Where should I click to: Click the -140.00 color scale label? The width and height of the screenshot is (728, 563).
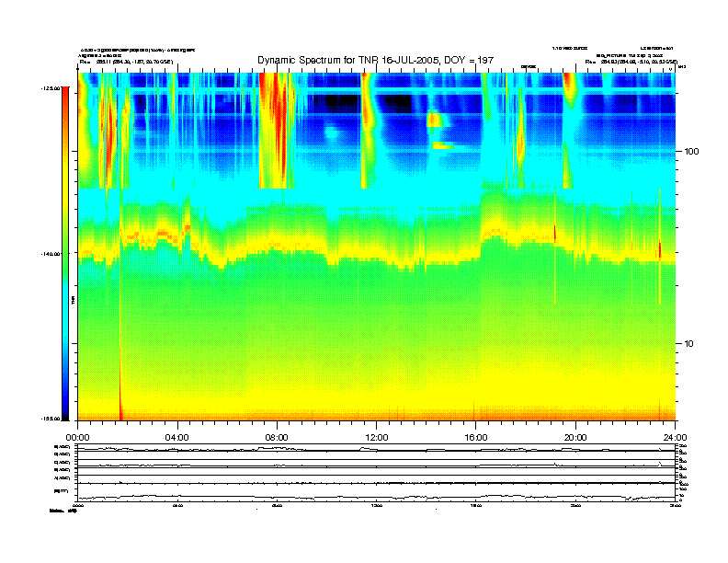51,254
